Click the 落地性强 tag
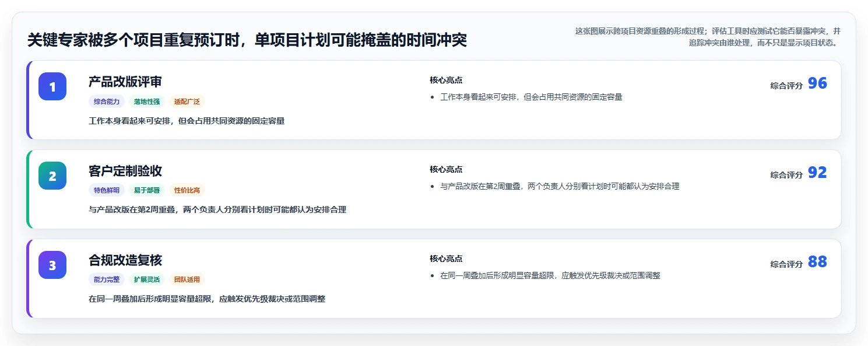This screenshot has width=868, height=346. click(147, 101)
